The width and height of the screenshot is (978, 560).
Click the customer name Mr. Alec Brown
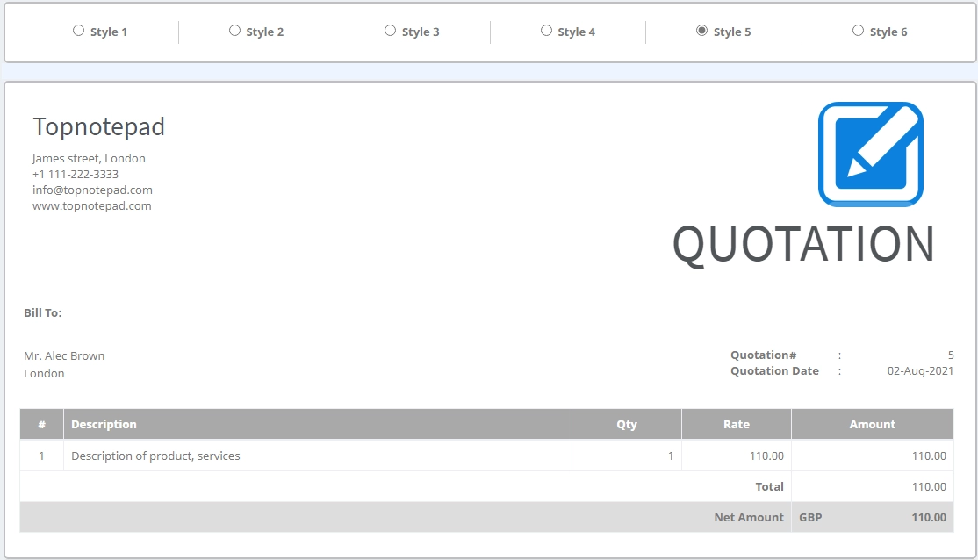(x=64, y=356)
